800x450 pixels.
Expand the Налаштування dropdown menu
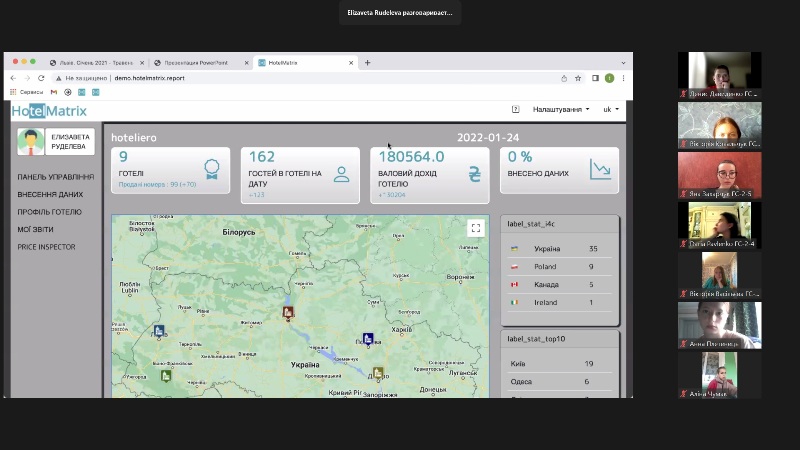[x=560, y=109]
